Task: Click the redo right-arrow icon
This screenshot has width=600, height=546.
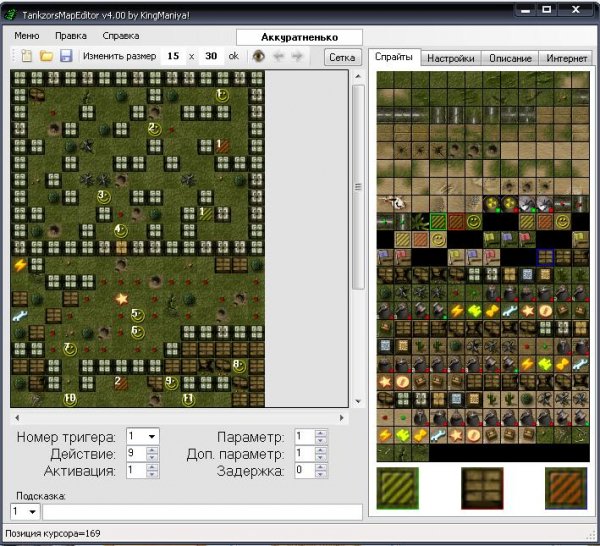Action: tap(297, 57)
